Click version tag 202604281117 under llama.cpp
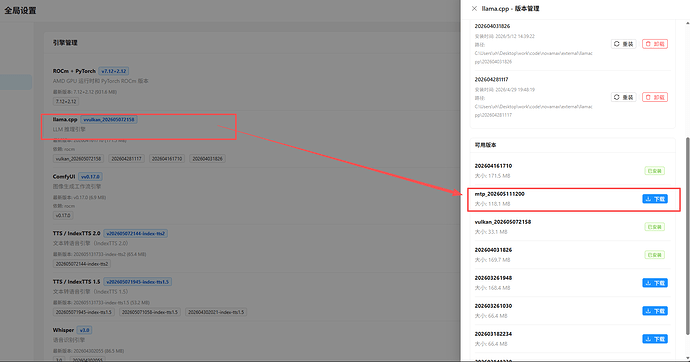 [126, 159]
